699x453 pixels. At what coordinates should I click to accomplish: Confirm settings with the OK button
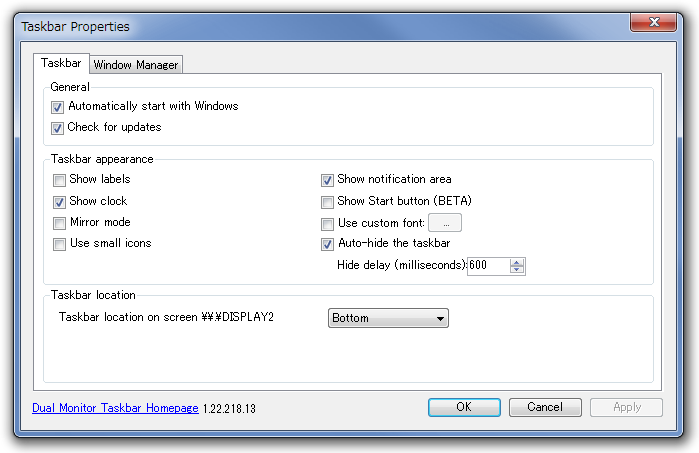click(464, 407)
